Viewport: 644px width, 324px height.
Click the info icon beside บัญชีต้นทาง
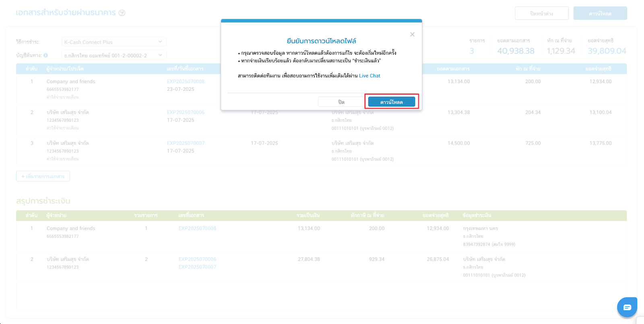pyautogui.click(x=45, y=55)
